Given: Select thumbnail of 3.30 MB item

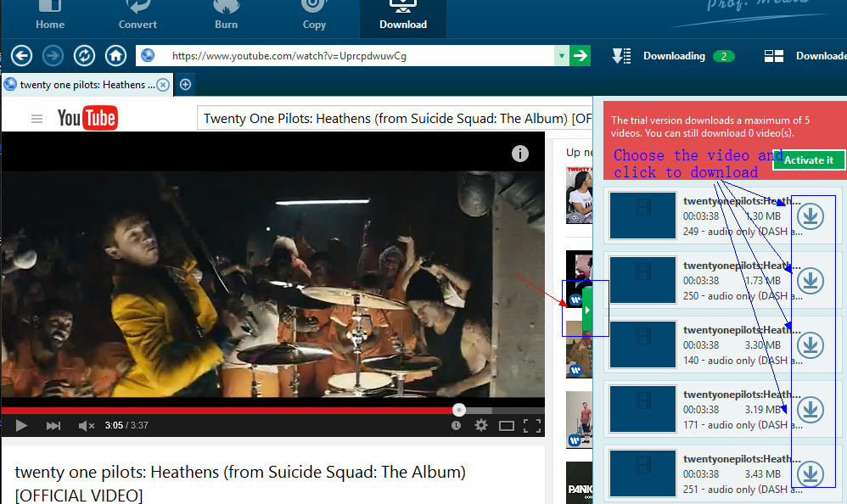Looking at the screenshot, I should (642, 344).
